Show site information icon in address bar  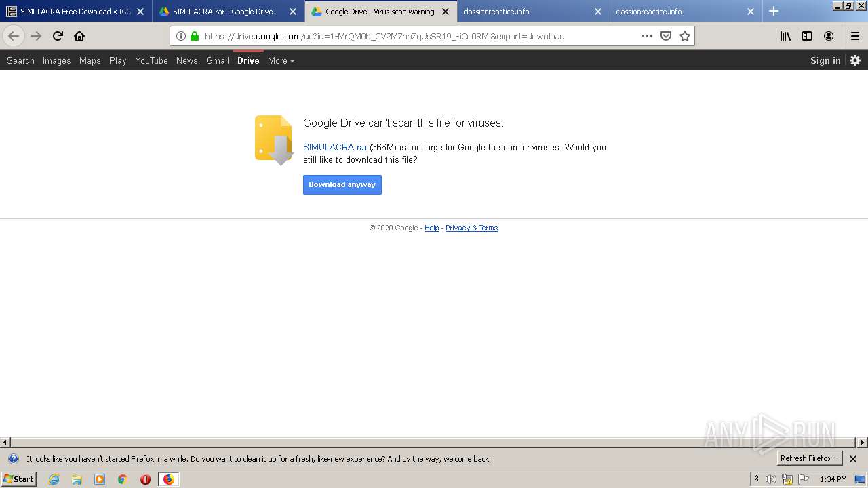(181, 36)
